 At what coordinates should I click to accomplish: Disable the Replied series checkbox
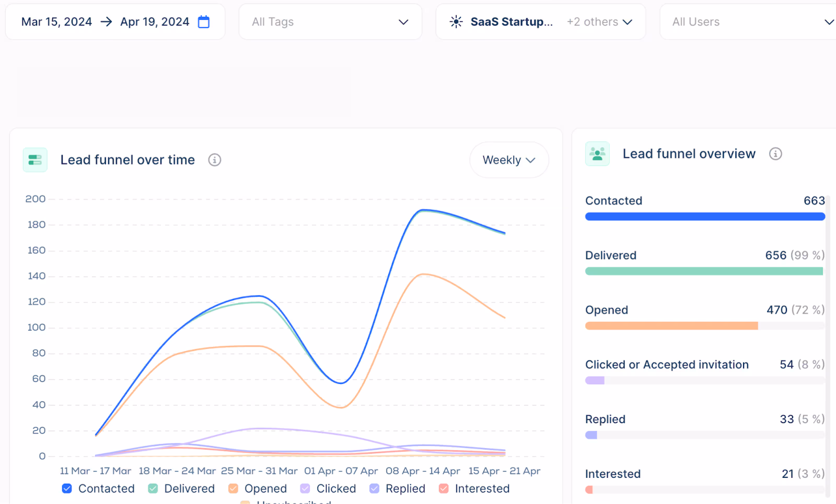pyautogui.click(x=374, y=488)
